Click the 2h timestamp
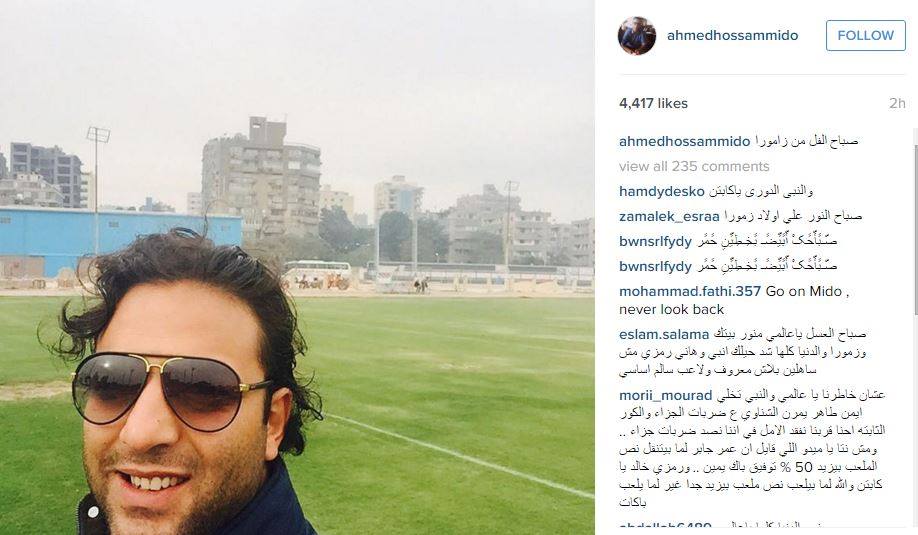 tap(897, 104)
